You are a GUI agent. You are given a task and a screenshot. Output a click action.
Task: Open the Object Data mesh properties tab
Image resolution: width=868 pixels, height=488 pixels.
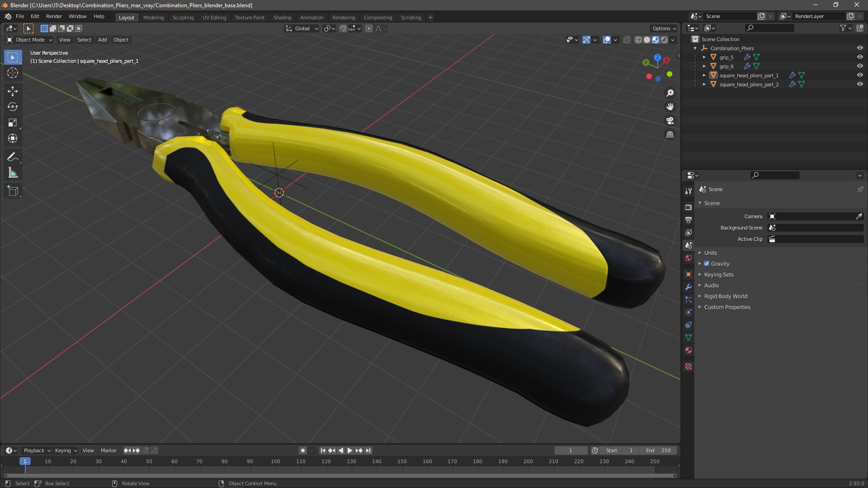689,338
